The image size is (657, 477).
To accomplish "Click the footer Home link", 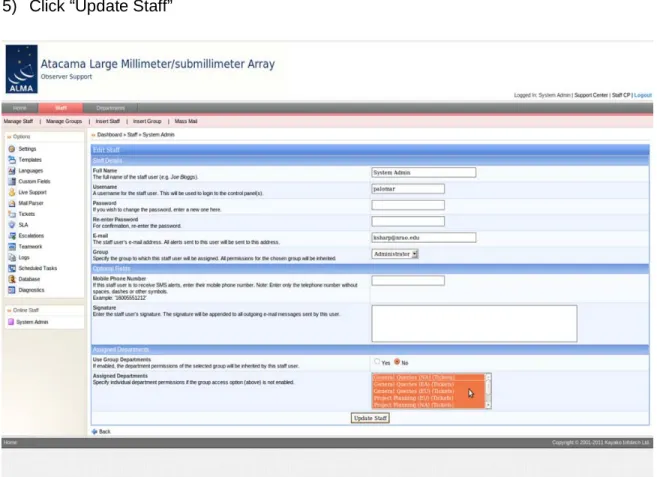I will point(10,442).
